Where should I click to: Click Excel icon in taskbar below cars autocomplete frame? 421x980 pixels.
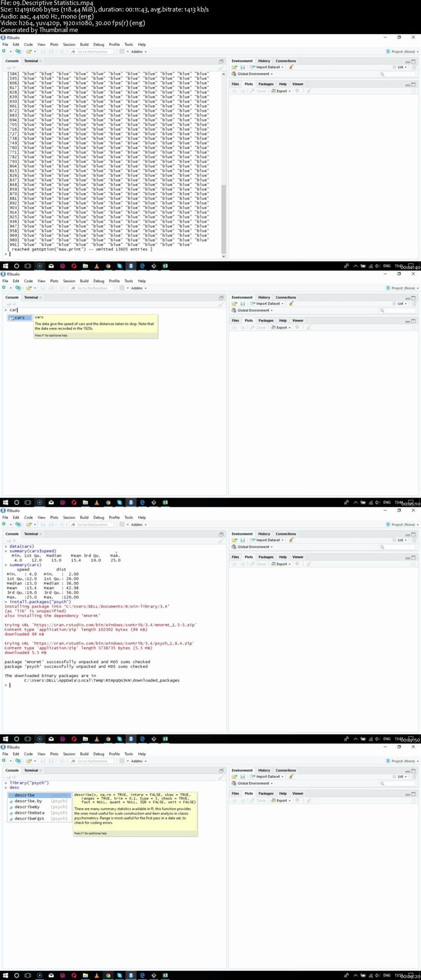pyautogui.click(x=165, y=502)
